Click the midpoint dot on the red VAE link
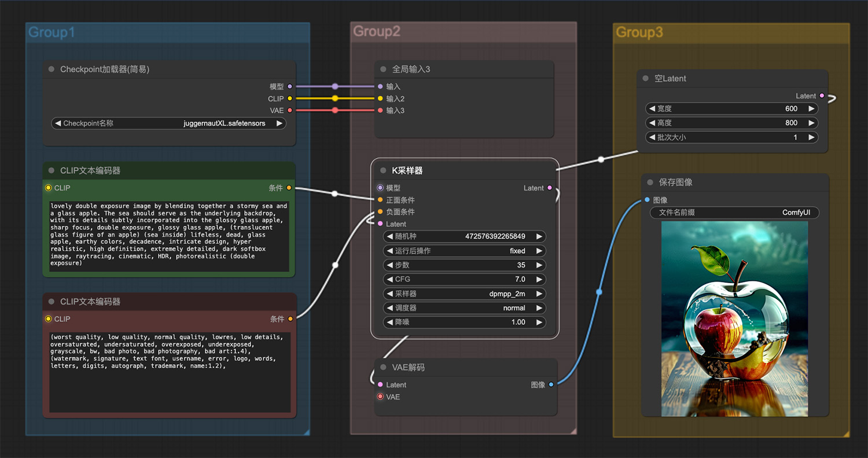This screenshot has height=458, width=868. click(x=334, y=110)
